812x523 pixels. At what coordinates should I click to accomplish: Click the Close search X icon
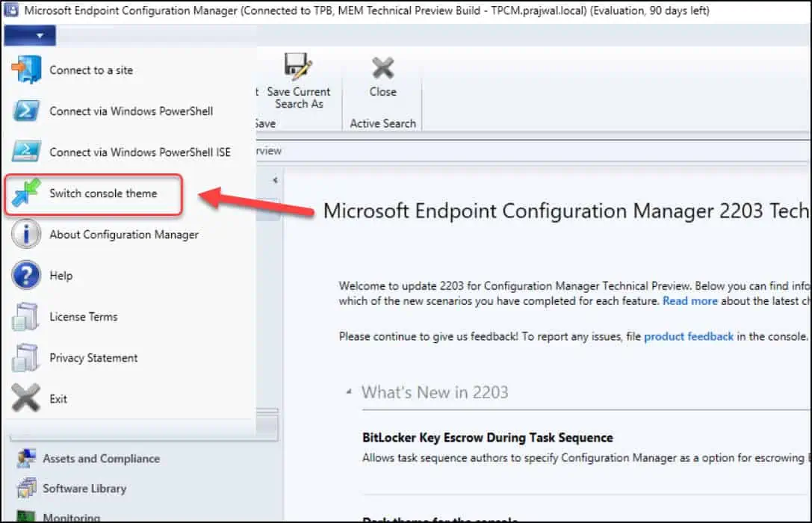(x=382, y=67)
